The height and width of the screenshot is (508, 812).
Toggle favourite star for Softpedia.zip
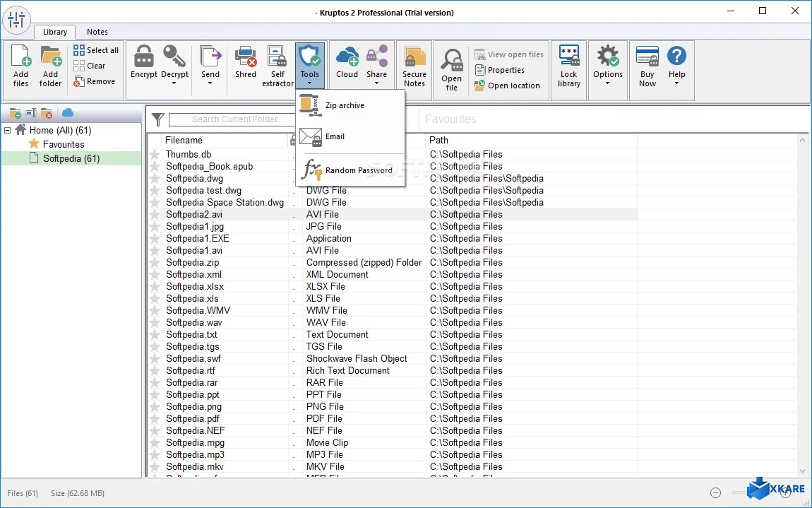pos(155,263)
